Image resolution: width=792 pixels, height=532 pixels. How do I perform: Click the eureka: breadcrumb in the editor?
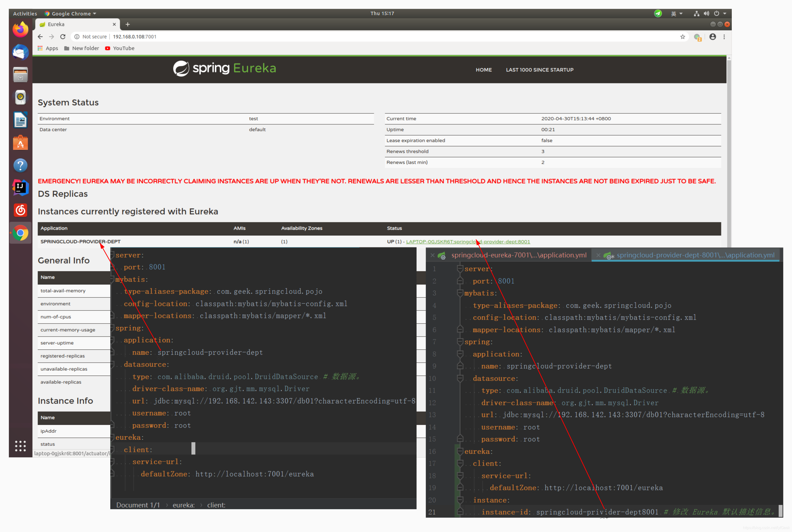[x=183, y=505]
